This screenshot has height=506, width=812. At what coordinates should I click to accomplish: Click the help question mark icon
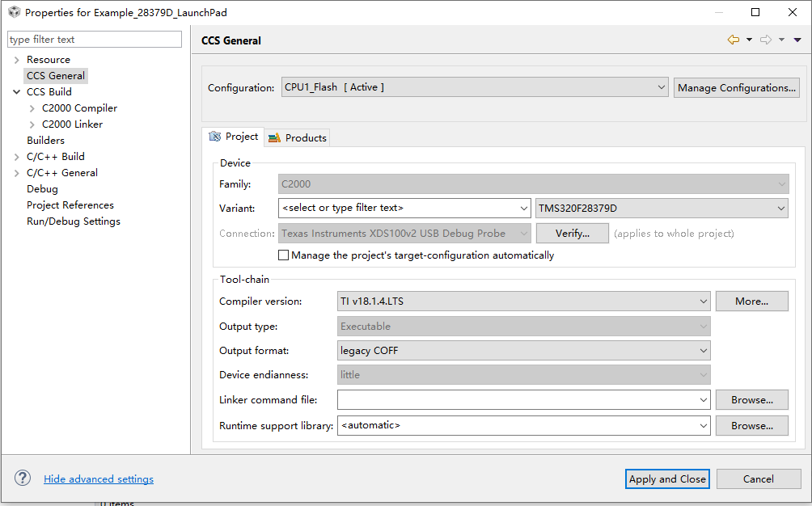(x=23, y=478)
